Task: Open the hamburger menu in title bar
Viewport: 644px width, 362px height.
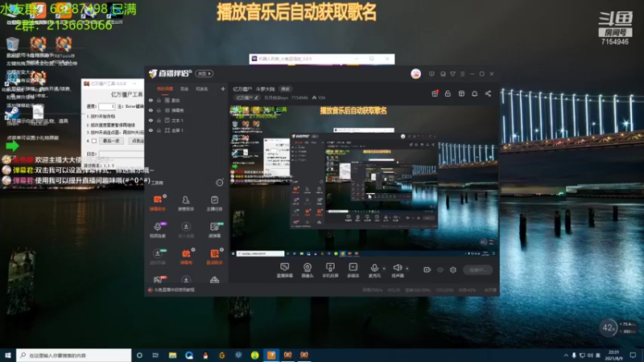Action: coord(462,74)
